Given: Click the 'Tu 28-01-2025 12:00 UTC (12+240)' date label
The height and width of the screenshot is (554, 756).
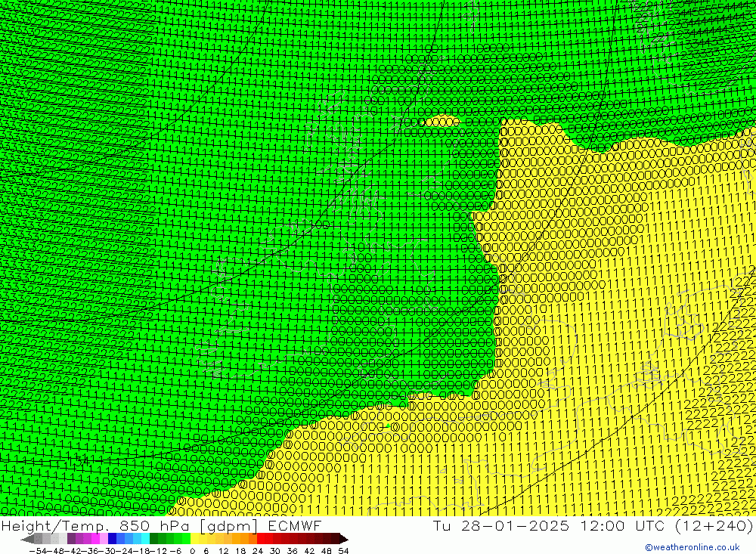Looking at the screenshot, I should [x=593, y=525].
